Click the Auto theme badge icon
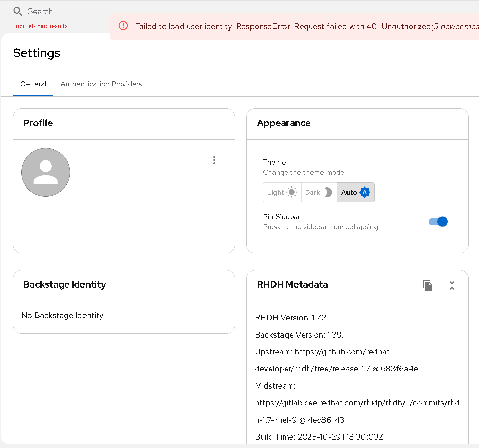479x448 pixels. [x=365, y=192]
